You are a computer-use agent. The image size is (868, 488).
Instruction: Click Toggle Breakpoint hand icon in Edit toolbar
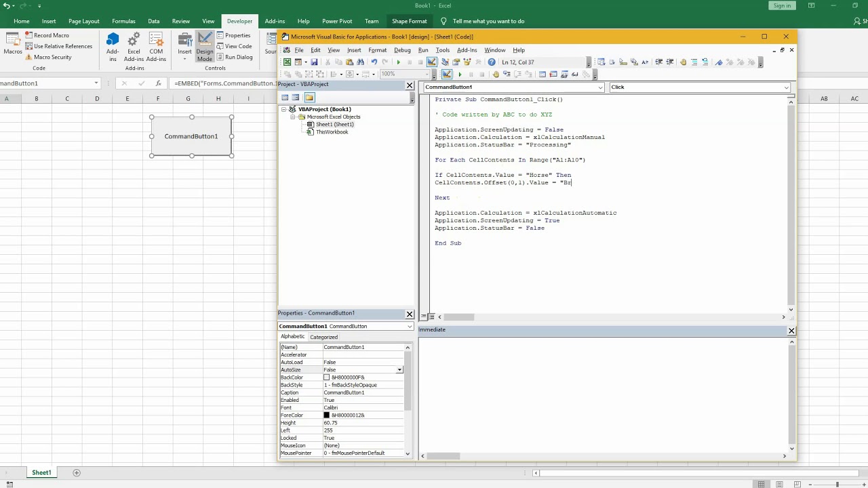pos(683,62)
